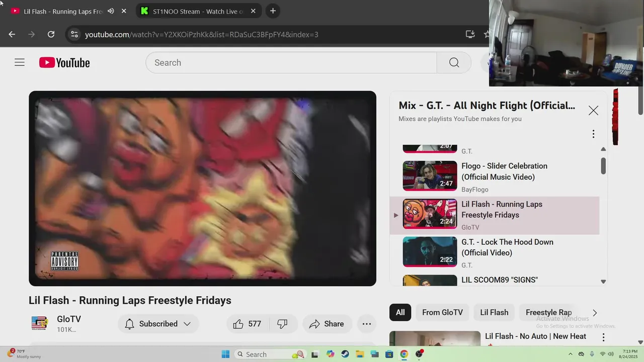Open the YouTube hamburger guide menu
Image resolution: width=644 pixels, height=362 pixels.
point(20,63)
